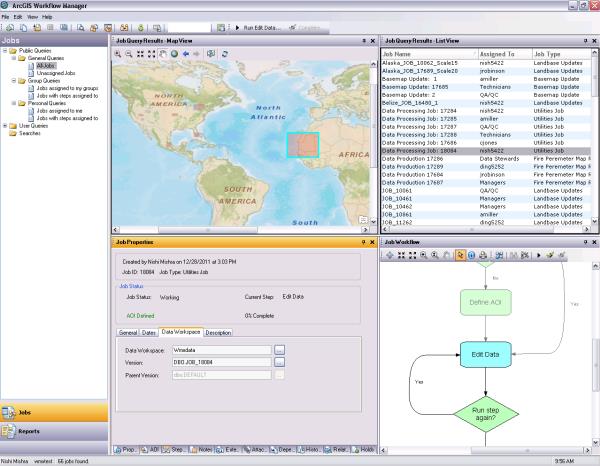The image size is (600, 466).
Task: Open the File menu
Action: point(5,17)
